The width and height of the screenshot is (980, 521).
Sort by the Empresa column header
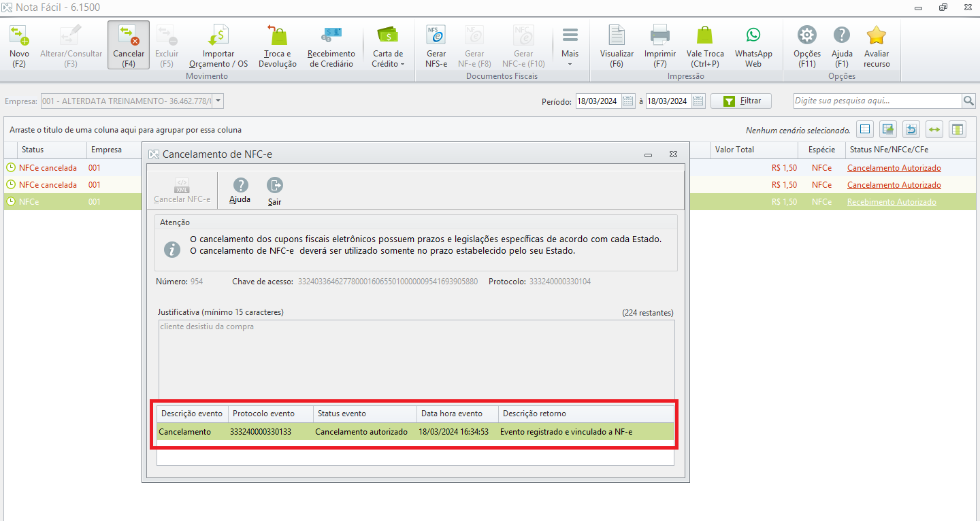coord(114,150)
